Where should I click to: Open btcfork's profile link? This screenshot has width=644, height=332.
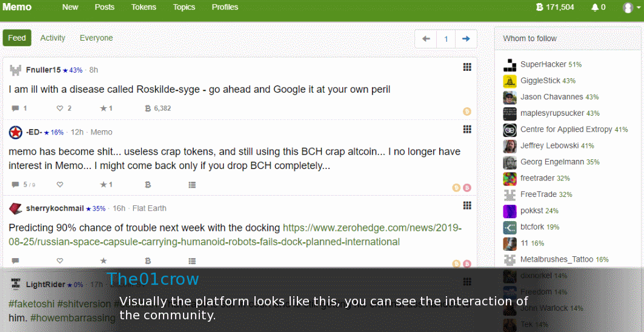[x=533, y=227]
